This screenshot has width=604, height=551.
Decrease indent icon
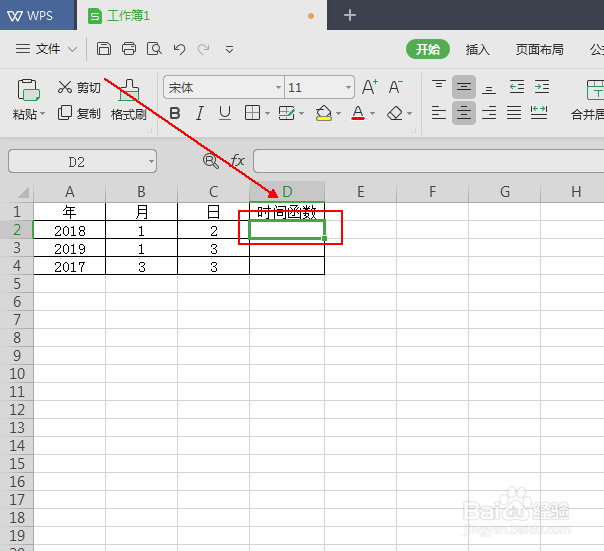[x=517, y=87]
